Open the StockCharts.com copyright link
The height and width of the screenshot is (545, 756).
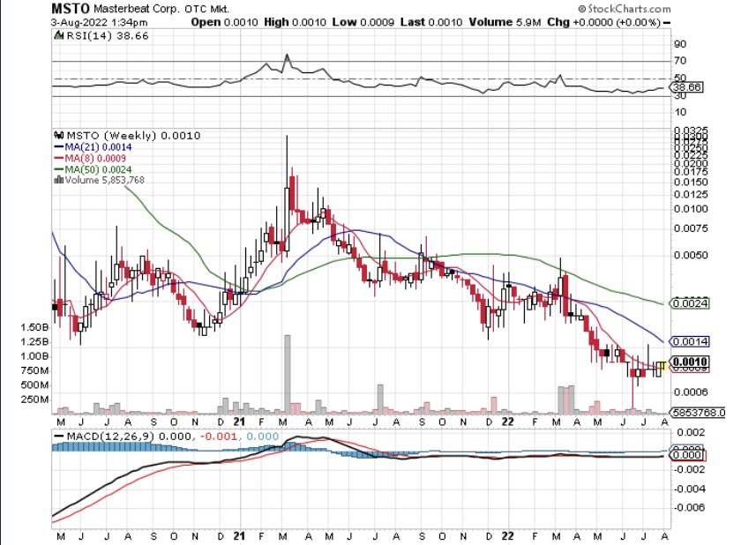(x=624, y=9)
